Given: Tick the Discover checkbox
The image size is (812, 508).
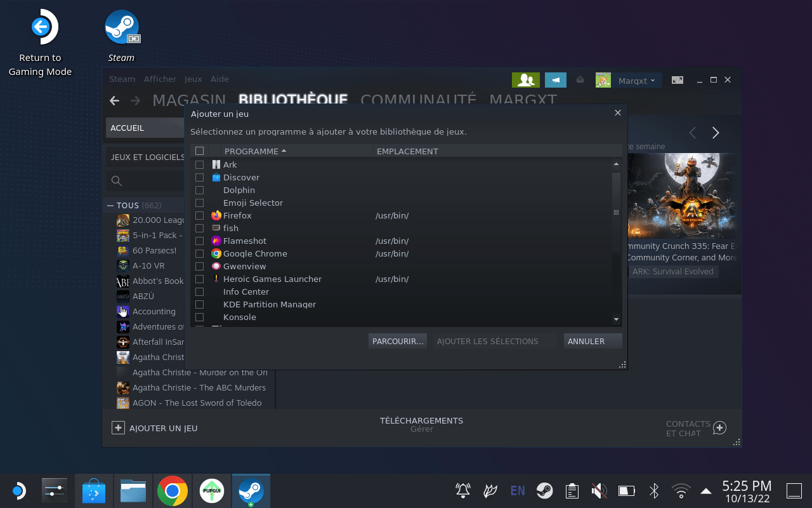Looking at the screenshot, I should tap(199, 177).
